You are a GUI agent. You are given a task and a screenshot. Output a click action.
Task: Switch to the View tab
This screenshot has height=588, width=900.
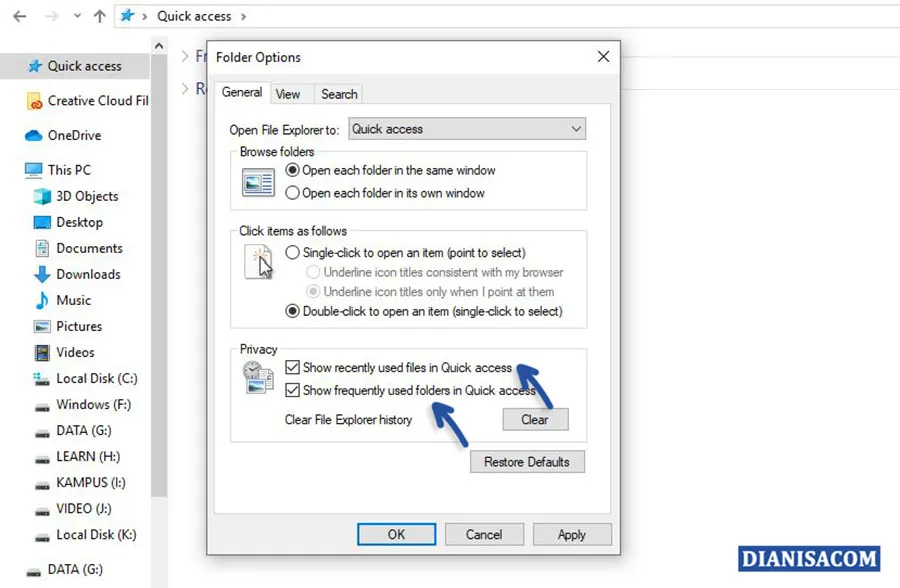click(289, 93)
